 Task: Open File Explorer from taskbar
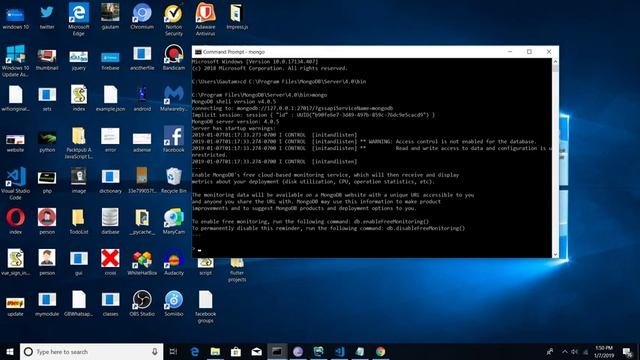pyautogui.click(x=215, y=351)
